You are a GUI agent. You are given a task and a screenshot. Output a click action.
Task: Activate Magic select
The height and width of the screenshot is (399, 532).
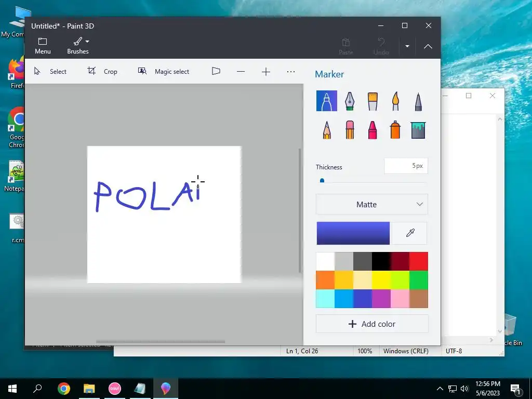coord(164,71)
